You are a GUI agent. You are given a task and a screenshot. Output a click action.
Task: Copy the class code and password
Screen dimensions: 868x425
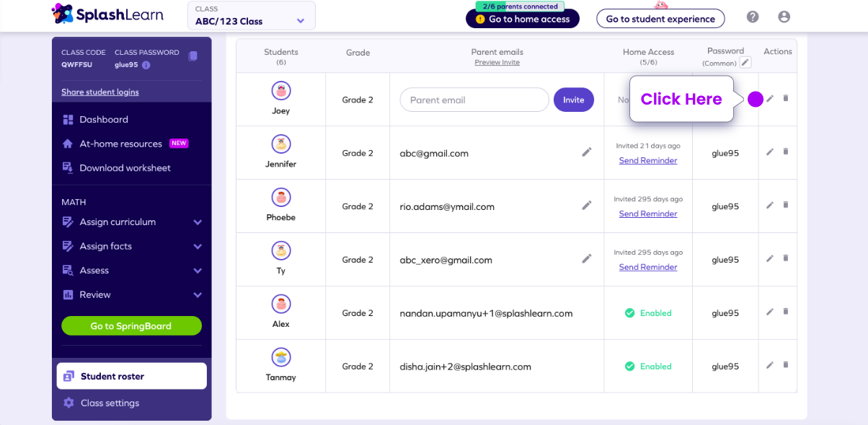(x=192, y=57)
